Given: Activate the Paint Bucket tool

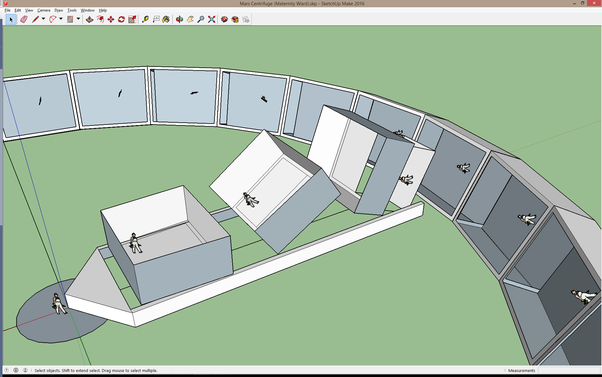Looking at the screenshot, I should (166, 19).
